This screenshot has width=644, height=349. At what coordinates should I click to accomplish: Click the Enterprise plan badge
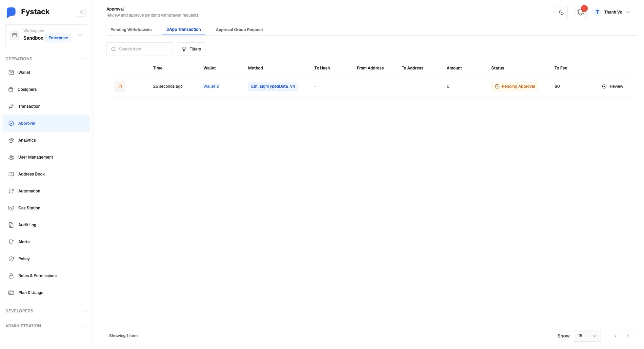(58, 38)
